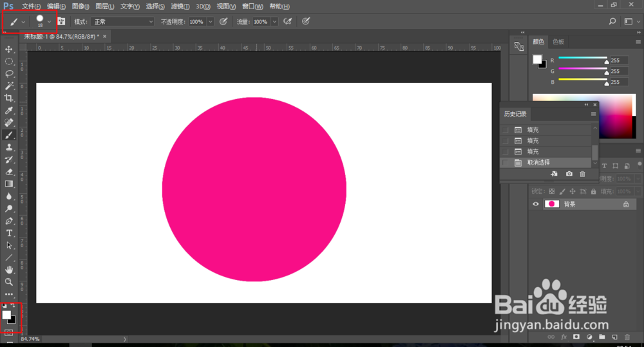Select the Type tool

click(8, 233)
